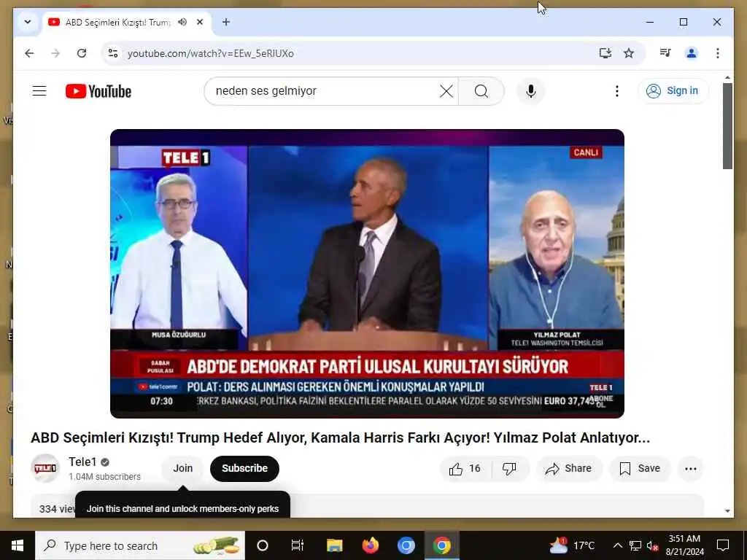Viewport: 747px width, 560px height.
Task: Reload the YouTube page
Action: click(x=82, y=53)
